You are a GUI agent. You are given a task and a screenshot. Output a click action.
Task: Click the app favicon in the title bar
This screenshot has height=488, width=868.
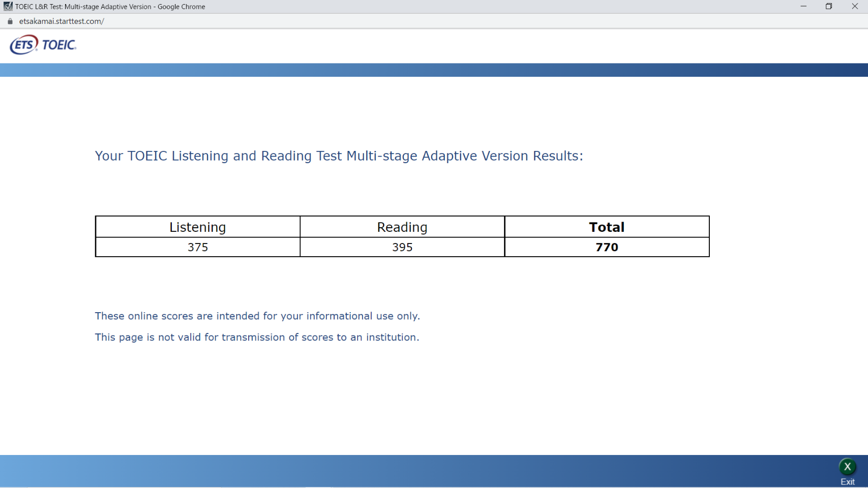[x=8, y=7]
